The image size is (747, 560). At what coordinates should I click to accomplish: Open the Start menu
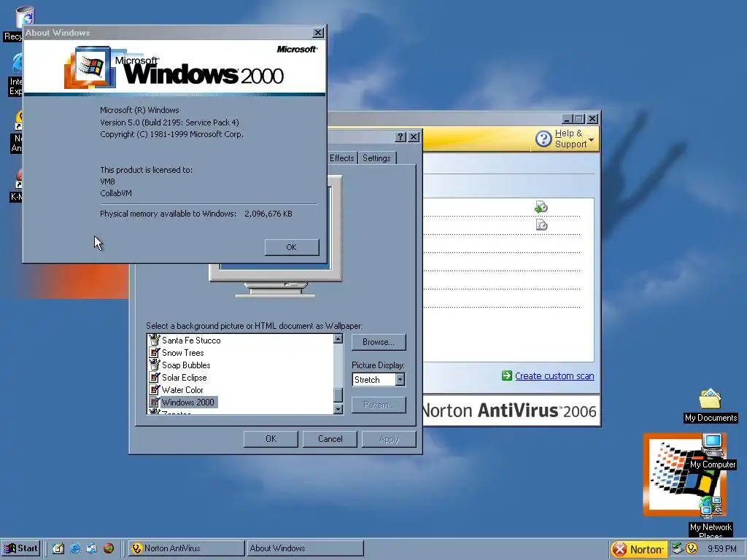(x=21, y=548)
